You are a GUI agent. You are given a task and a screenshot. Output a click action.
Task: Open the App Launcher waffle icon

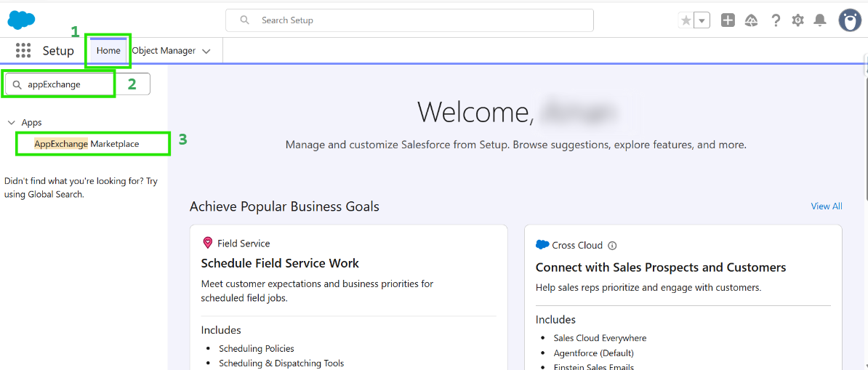[x=23, y=51]
